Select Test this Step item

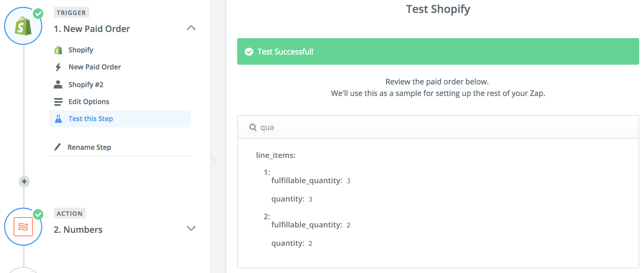[x=120, y=119]
